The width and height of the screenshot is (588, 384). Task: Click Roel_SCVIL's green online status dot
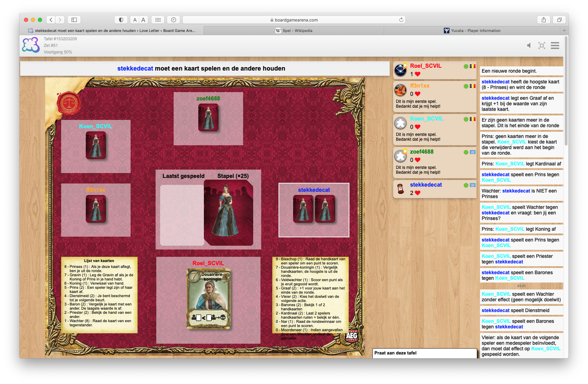466,66
